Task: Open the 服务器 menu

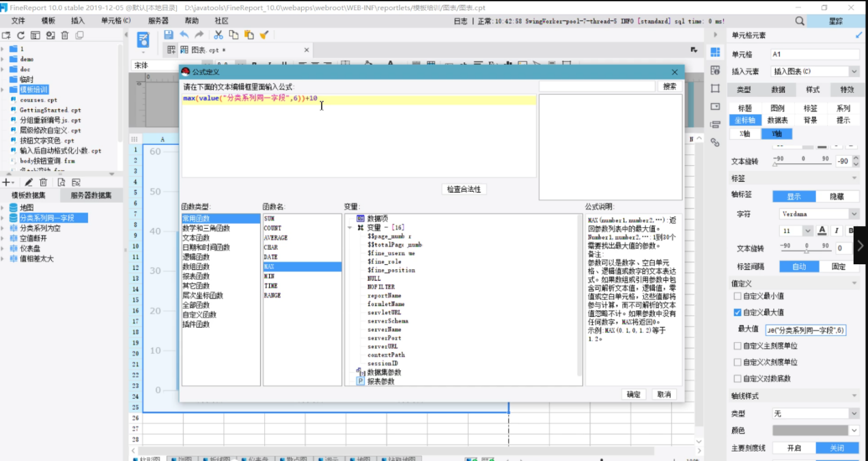Action: tap(158, 21)
